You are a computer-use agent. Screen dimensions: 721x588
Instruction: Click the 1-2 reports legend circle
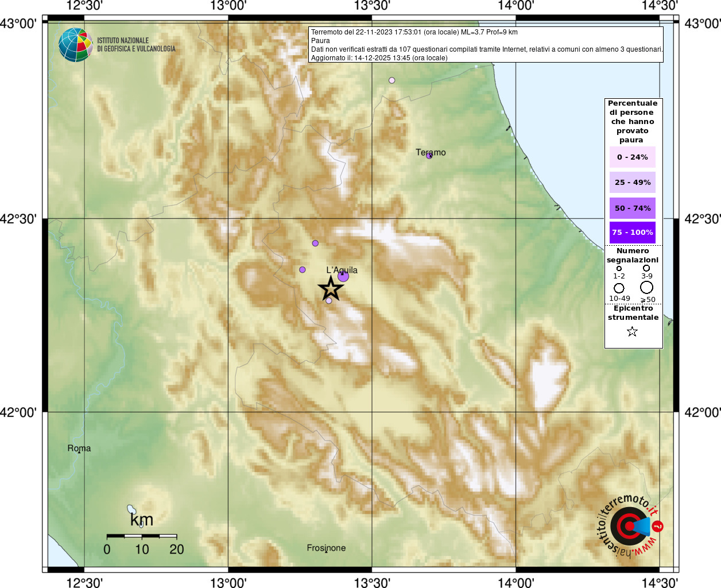point(619,268)
